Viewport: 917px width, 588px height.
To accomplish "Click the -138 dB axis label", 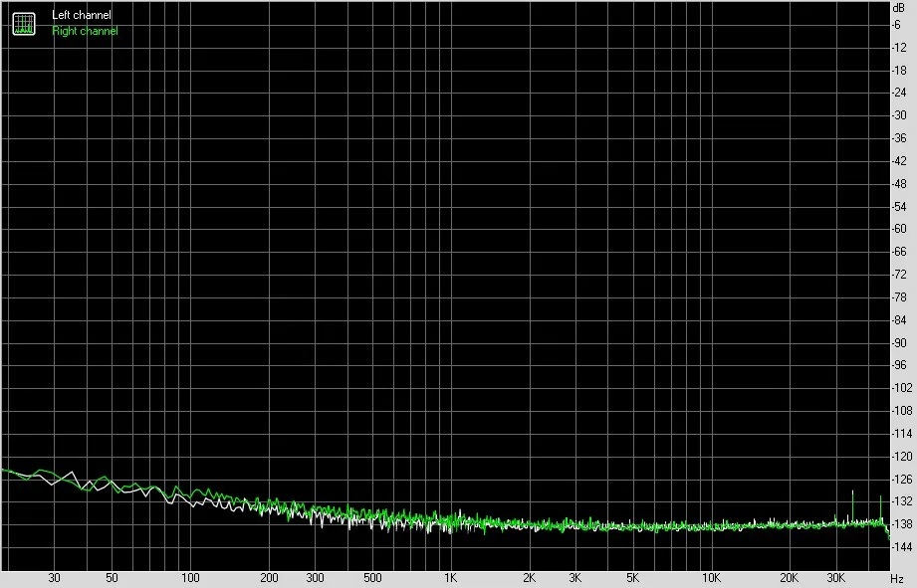I will pyautogui.click(x=901, y=524).
